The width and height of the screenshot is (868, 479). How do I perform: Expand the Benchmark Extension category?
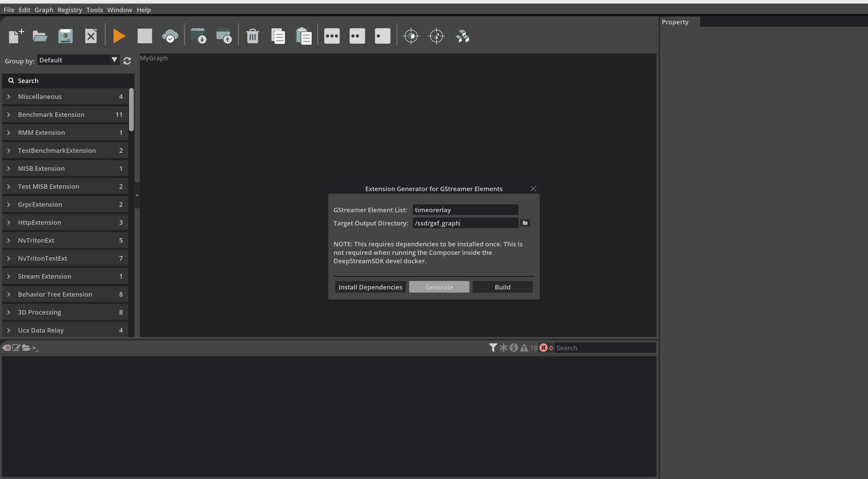coord(65,115)
